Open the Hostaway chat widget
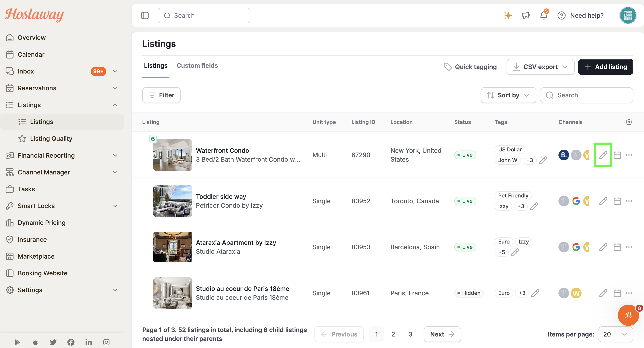 point(628,315)
